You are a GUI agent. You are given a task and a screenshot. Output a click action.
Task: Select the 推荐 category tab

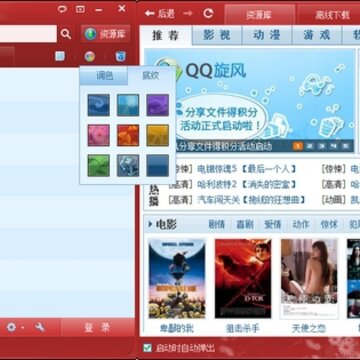click(x=166, y=35)
